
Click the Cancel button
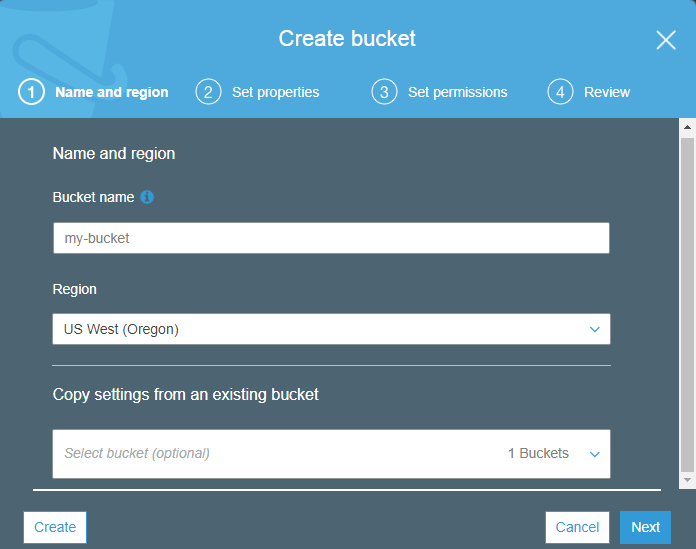coord(577,527)
